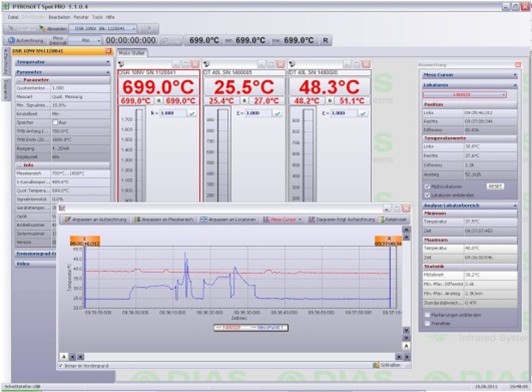The width and height of the screenshot is (532, 392).
Task: Click the Abmelden device icon
Action: pyautogui.click(x=42, y=29)
